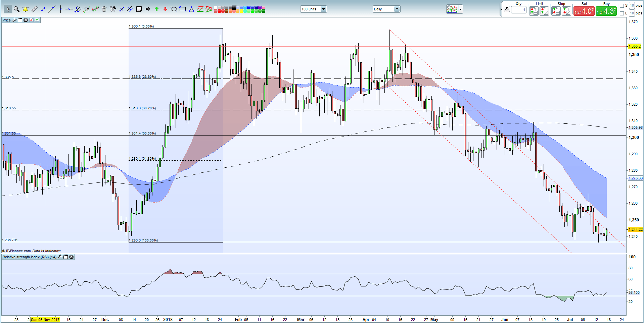
Task: Maximize the Price chart panel
Action: tap(20, 20)
